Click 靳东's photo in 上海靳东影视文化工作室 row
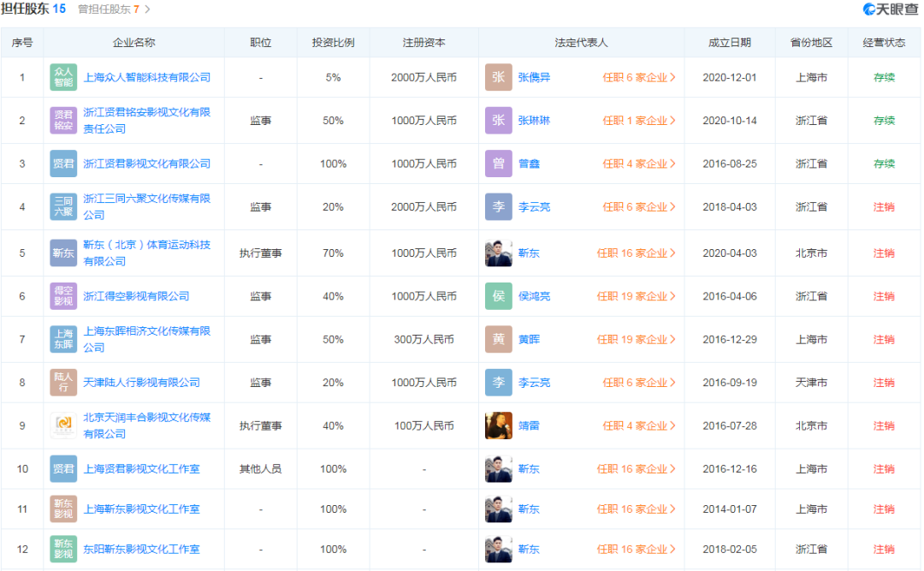 pos(499,509)
